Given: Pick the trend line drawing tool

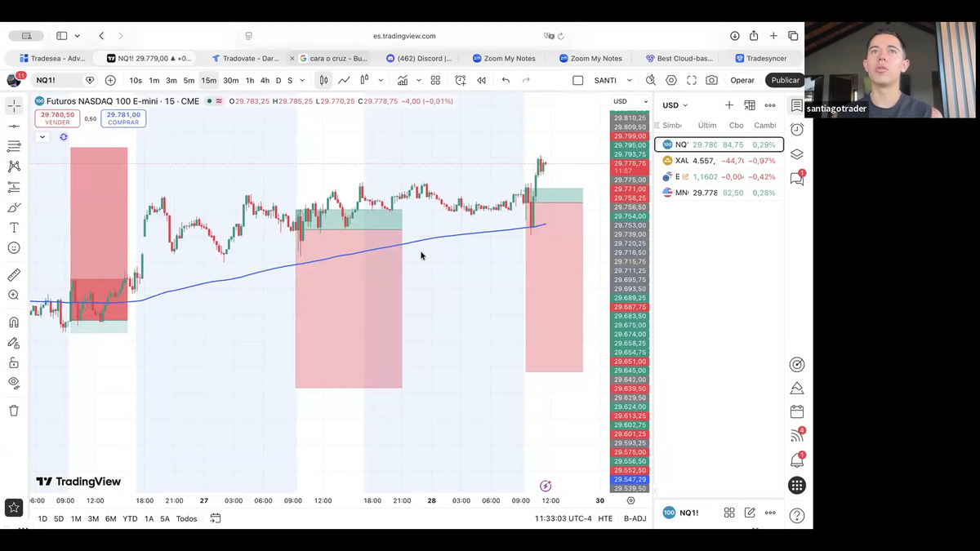Looking at the screenshot, I should tap(14, 127).
